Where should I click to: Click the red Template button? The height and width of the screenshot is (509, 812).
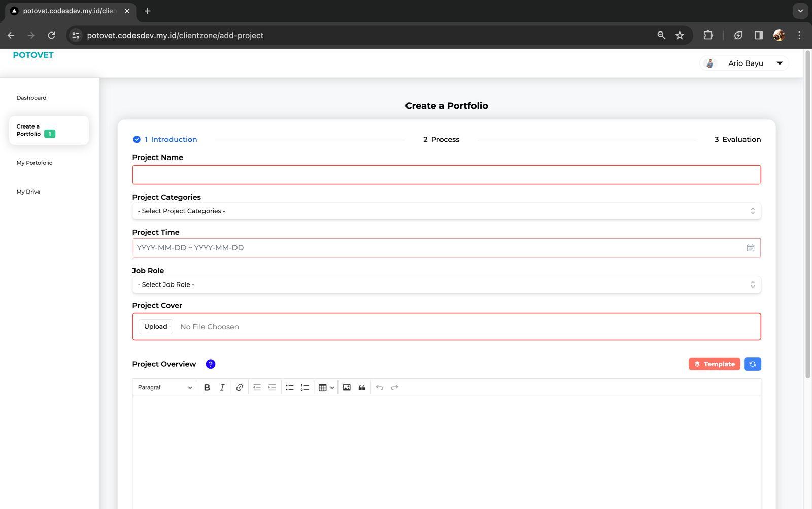pos(714,364)
